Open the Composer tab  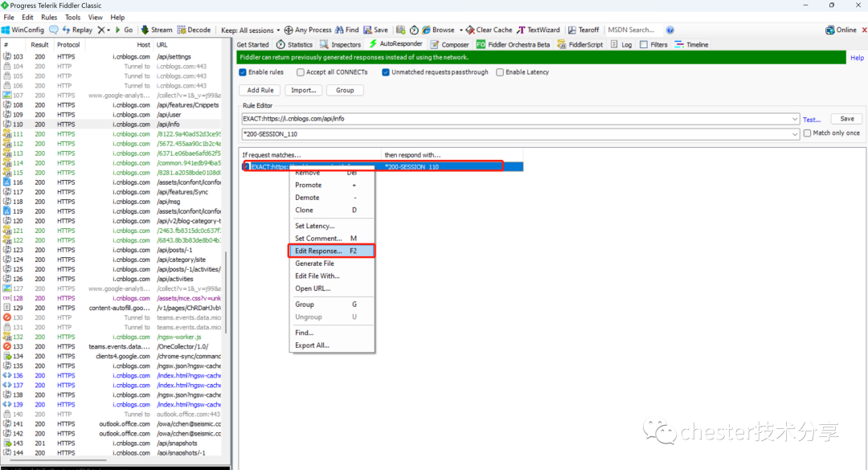click(x=449, y=44)
